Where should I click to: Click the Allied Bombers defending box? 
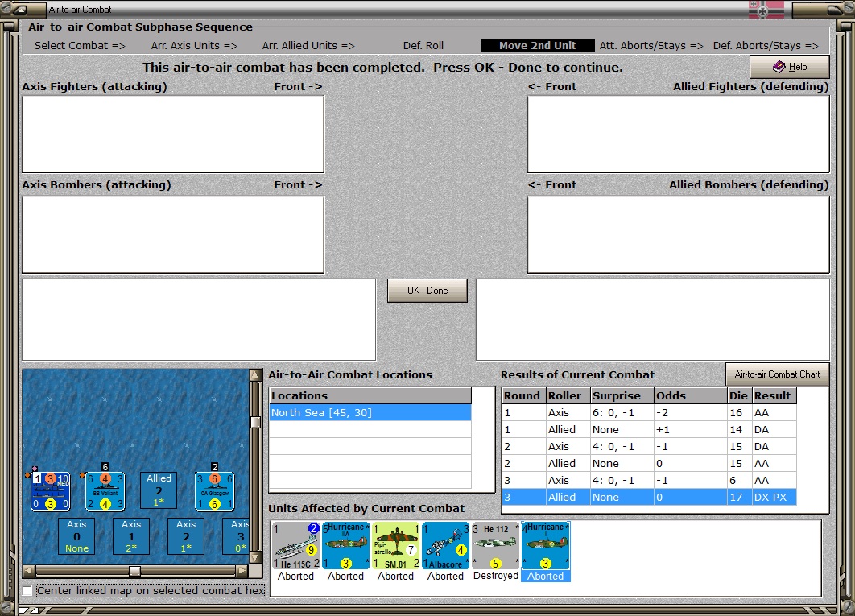[679, 234]
